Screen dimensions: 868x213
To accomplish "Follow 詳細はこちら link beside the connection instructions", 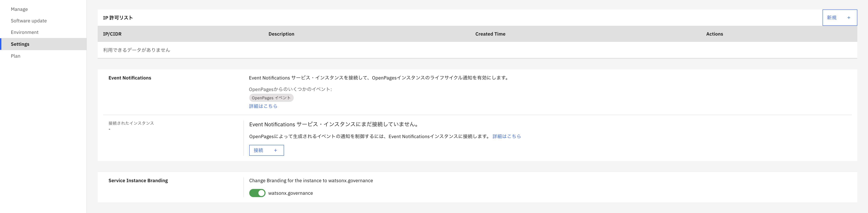I will tap(506, 137).
